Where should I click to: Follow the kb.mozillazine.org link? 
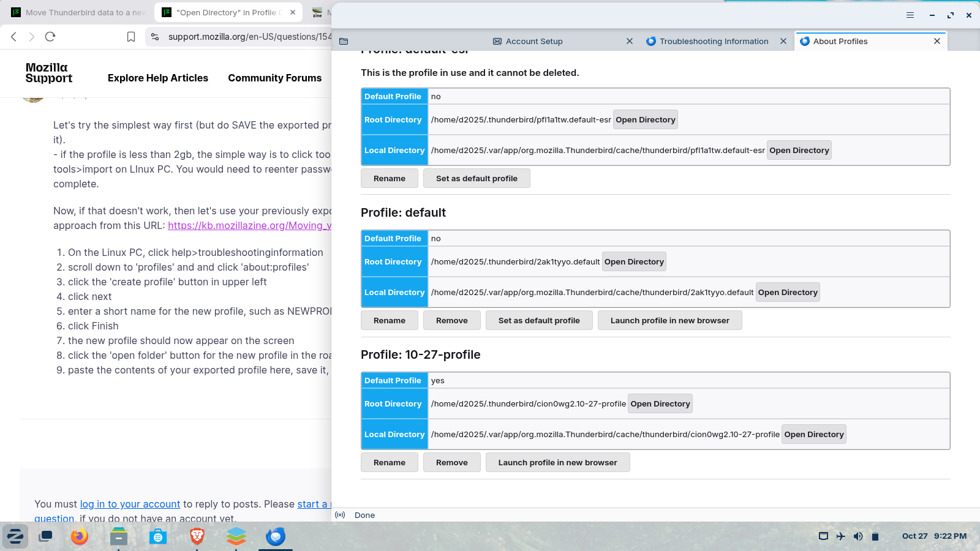(249, 225)
